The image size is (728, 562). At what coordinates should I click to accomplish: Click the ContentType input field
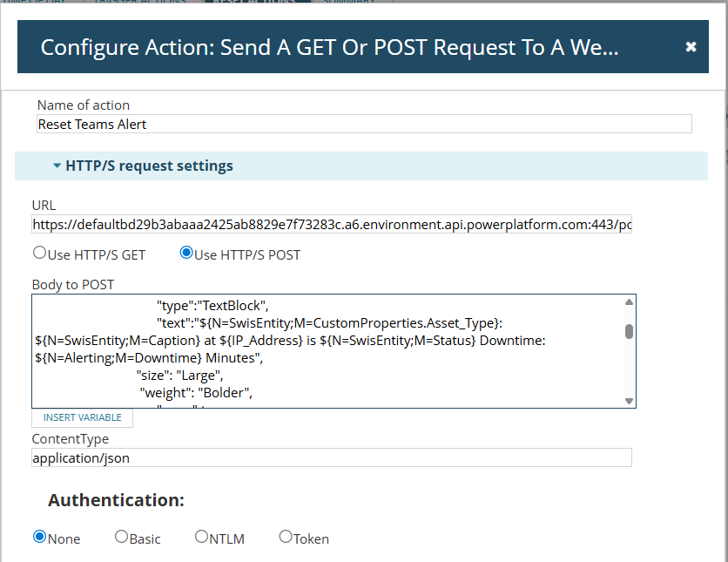(x=332, y=457)
